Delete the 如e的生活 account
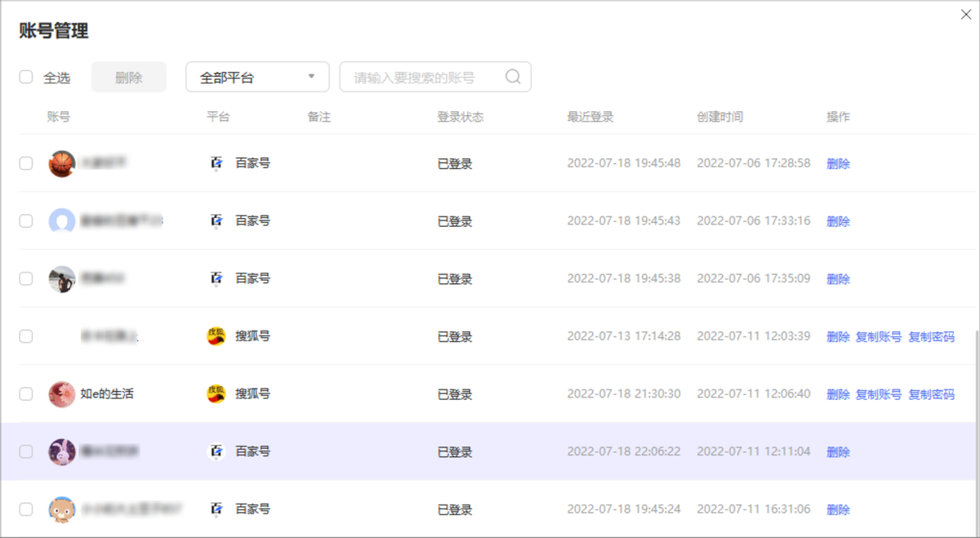This screenshot has height=538, width=980. (x=838, y=394)
